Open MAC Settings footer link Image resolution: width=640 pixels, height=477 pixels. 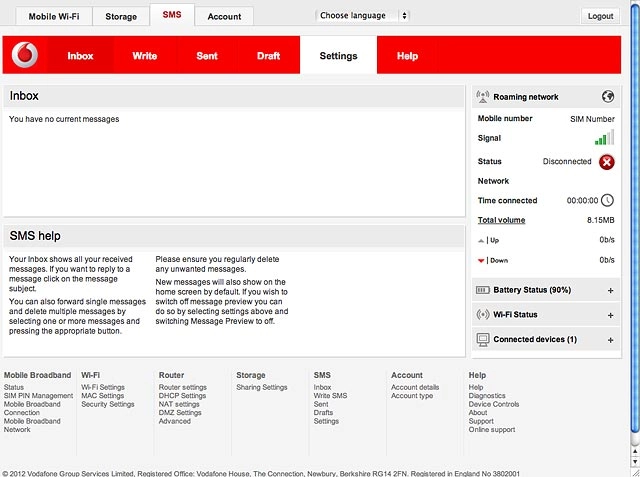pos(102,396)
